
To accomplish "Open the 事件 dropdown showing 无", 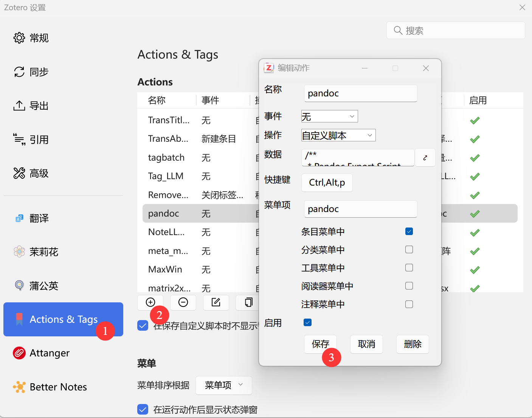I will pyautogui.click(x=329, y=116).
